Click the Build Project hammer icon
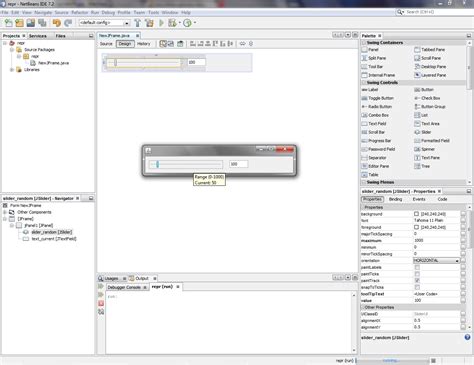The height and width of the screenshot is (365, 474). coord(137,23)
